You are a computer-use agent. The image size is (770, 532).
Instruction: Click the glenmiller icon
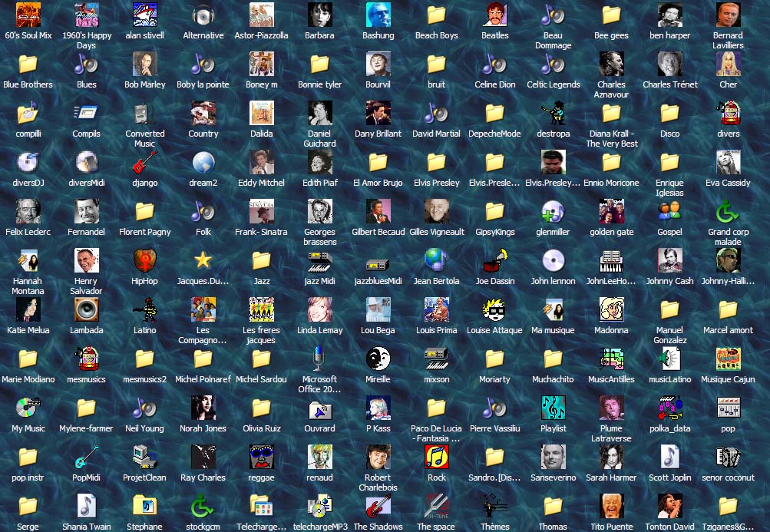tap(553, 211)
